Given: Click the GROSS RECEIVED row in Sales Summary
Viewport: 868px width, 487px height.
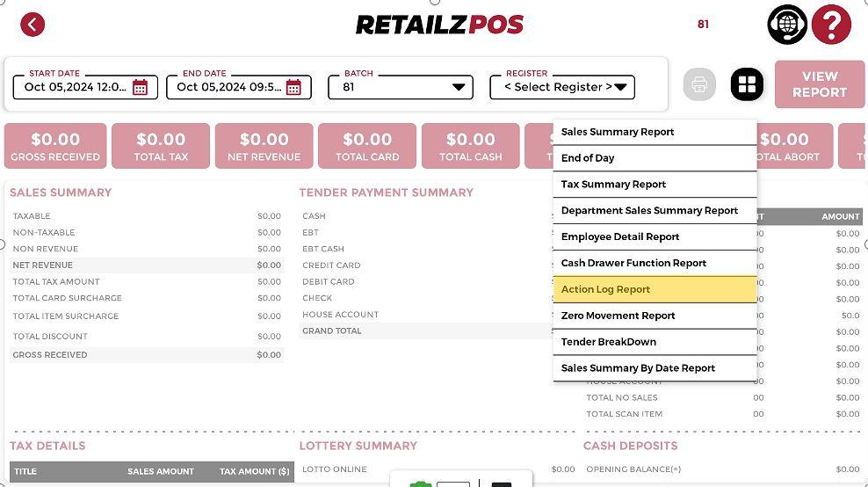Looking at the screenshot, I should pyautogui.click(x=147, y=354).
